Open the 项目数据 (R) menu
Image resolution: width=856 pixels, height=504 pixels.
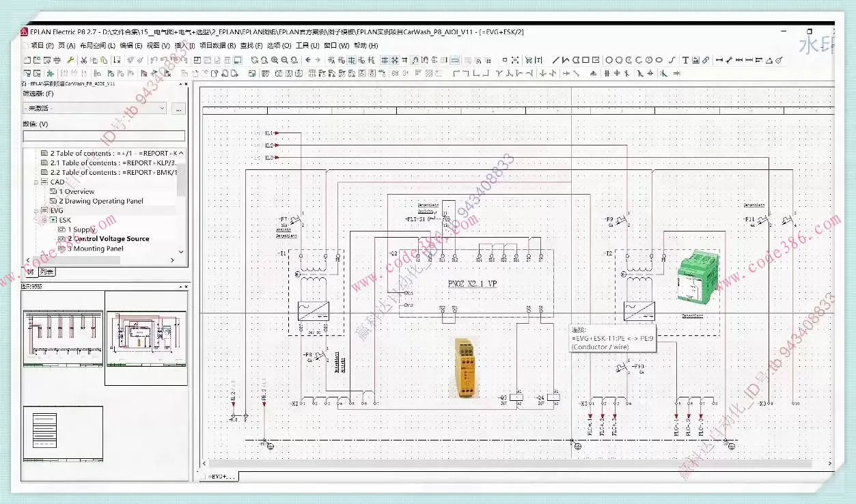point(217,46)
